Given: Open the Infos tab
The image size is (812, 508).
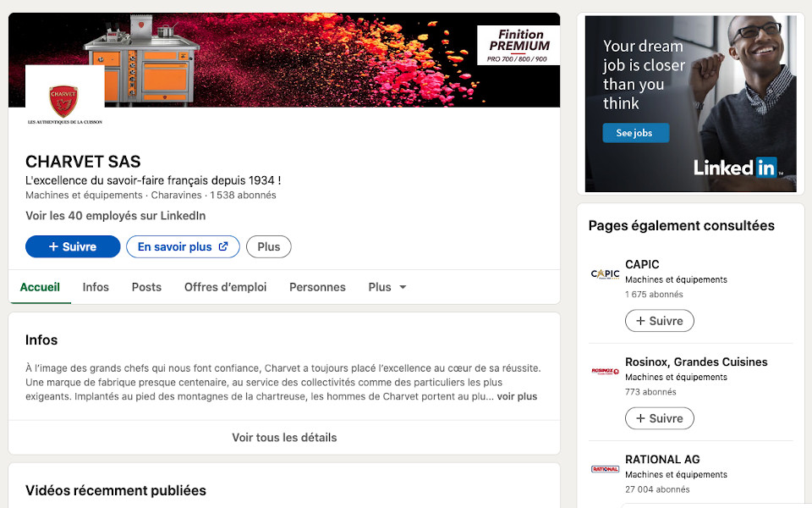Looking at the screenshot, I should (x=96, y=287).
